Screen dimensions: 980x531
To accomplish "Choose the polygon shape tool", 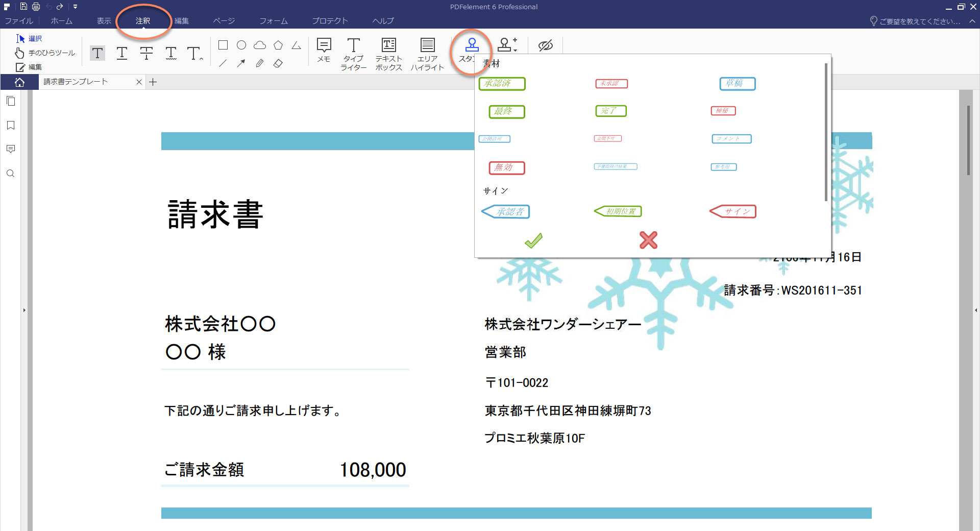I will coord(278,45).
